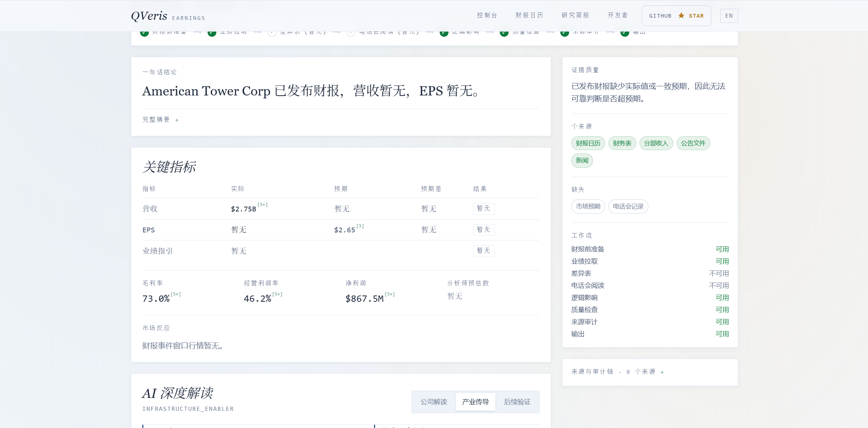Viewport: 868px width, 428px height.
Task: Click the 关键指标 section heading
Action: 169,167
